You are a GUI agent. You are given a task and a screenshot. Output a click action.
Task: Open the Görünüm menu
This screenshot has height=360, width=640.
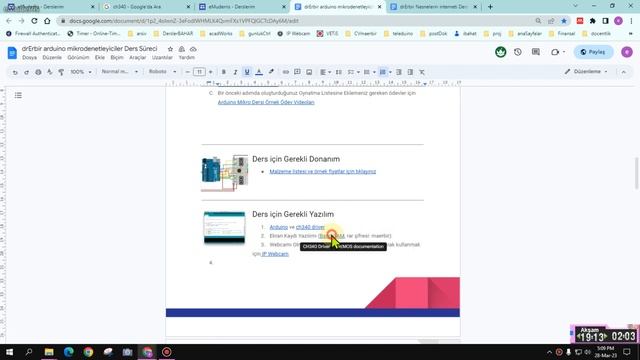tap(78, 58)
